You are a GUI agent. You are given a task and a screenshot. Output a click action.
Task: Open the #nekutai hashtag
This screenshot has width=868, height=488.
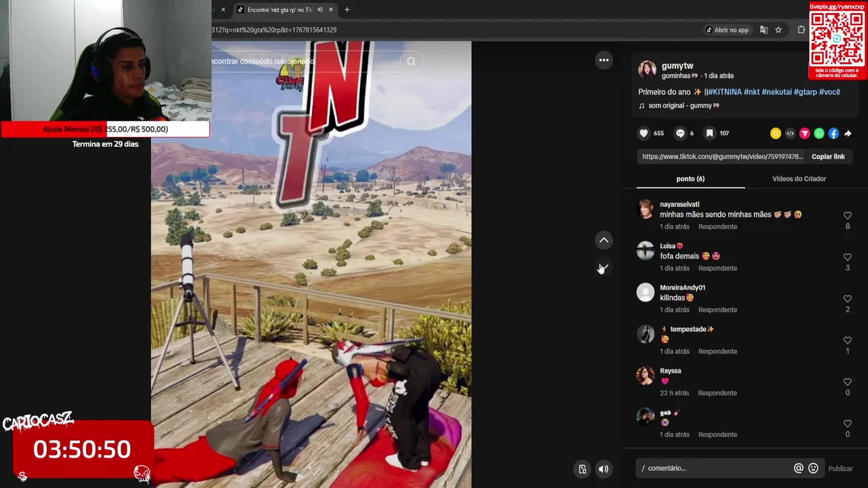coord(776,92)
